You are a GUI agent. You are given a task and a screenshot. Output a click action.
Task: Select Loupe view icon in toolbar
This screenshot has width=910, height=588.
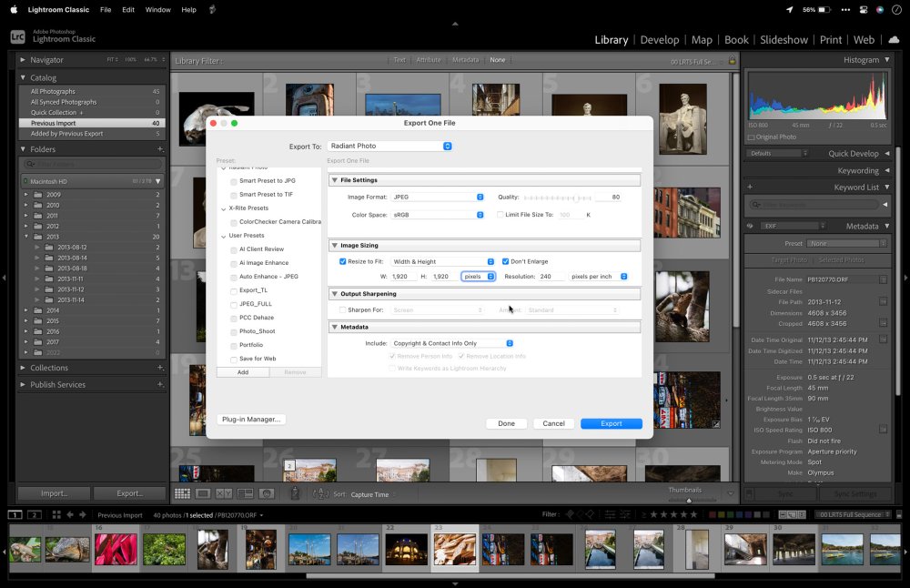(x=203, y=493)
